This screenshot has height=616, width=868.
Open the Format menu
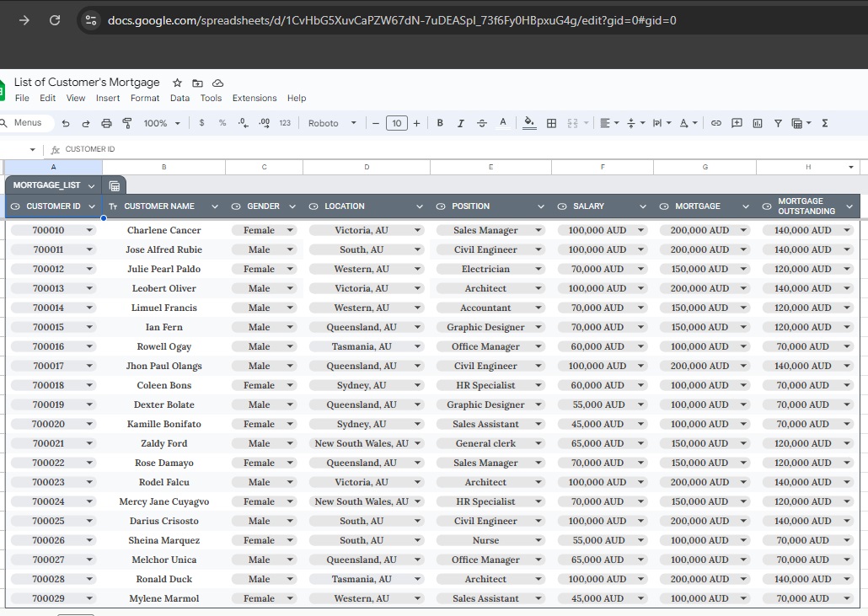(x=145, y=98)
